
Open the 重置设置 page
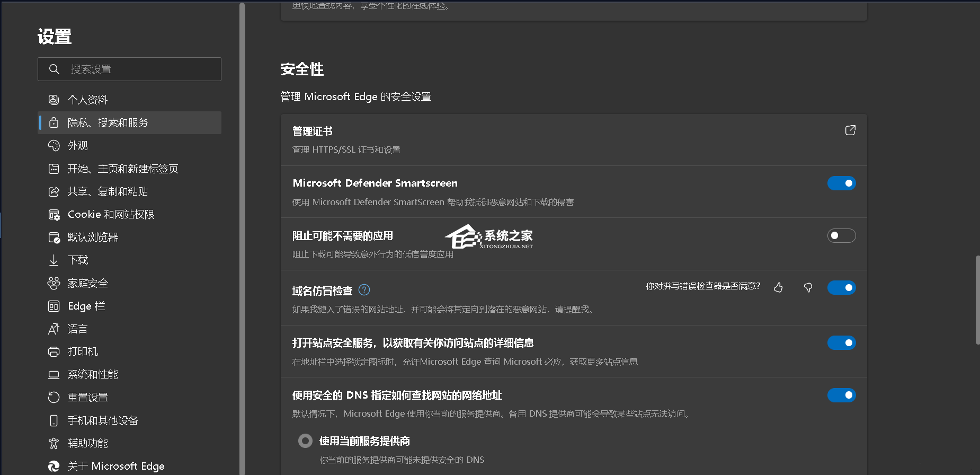click(x=130, y=397)
